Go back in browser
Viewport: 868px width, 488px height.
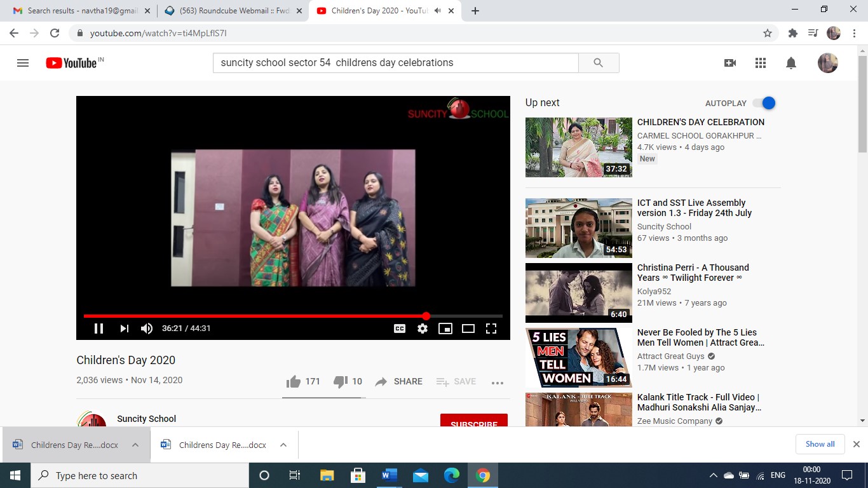(x=14, y=33)
